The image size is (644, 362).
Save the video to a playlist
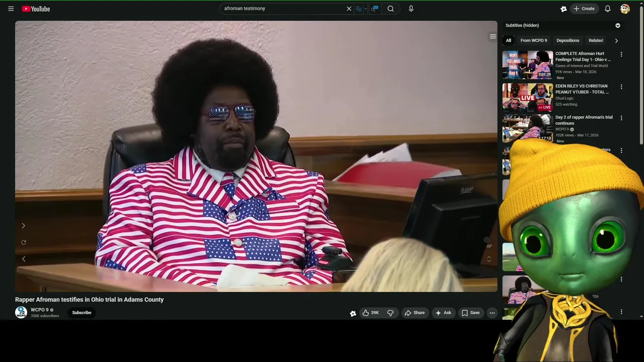point(470,313)
